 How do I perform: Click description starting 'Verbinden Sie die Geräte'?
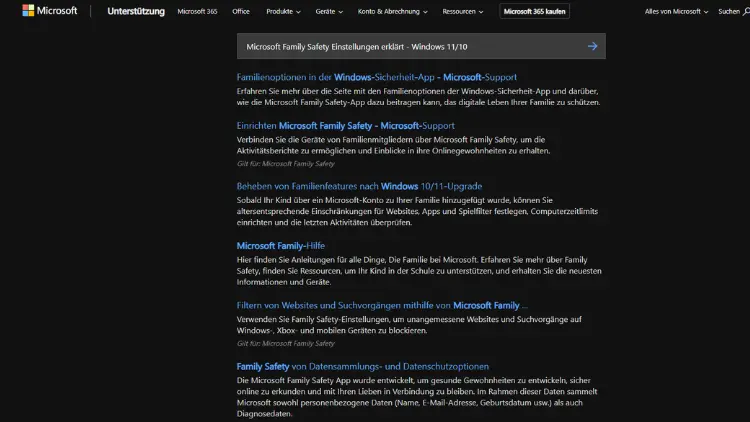(393, 145)
